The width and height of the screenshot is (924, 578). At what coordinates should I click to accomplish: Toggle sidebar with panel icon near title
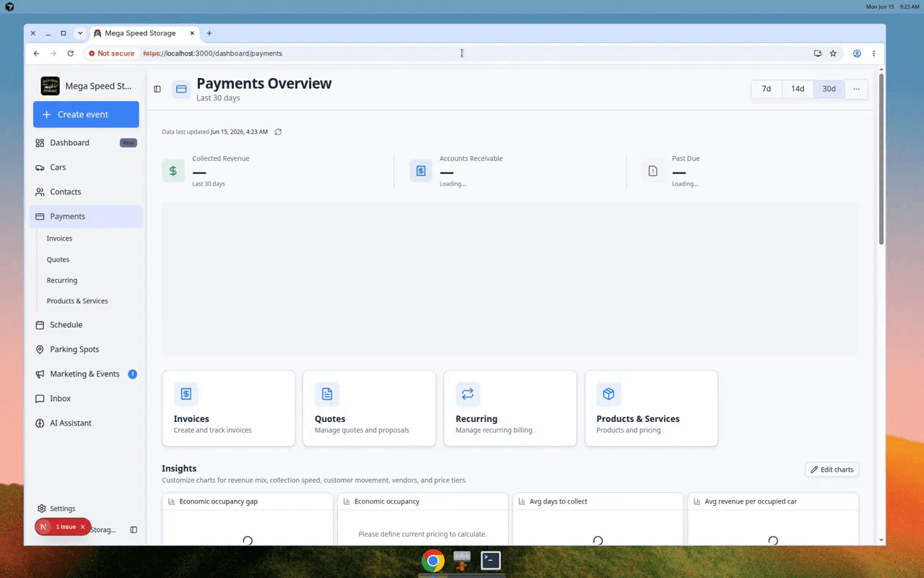(157, 89)
